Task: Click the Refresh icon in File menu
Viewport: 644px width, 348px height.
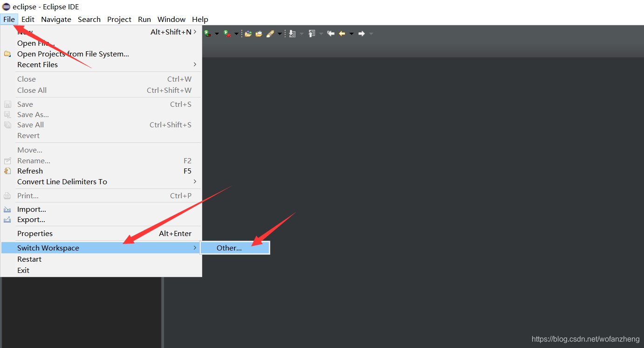Action: coord(7,171)
